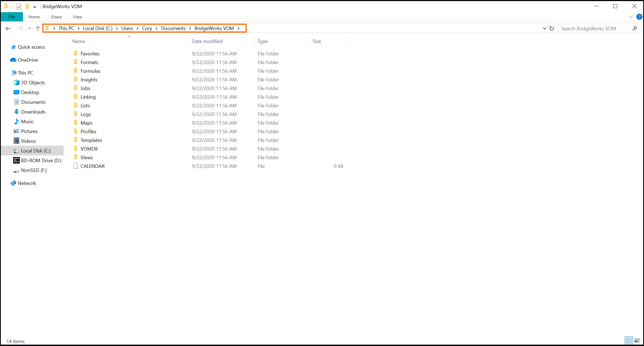Customize the Quick Access Toolbar dropdown
The image size is (644, 346).
click(35, 6)
